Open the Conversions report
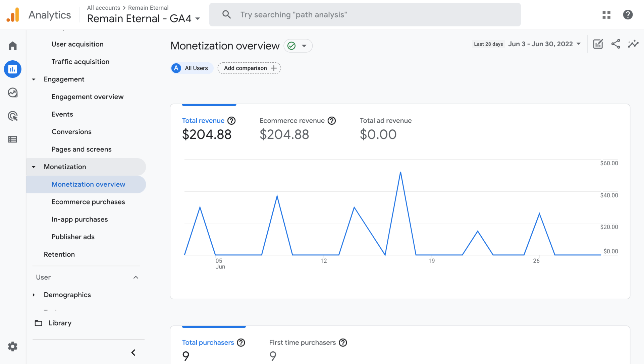This screenshot has width=644, height=364. coord(71,132)
